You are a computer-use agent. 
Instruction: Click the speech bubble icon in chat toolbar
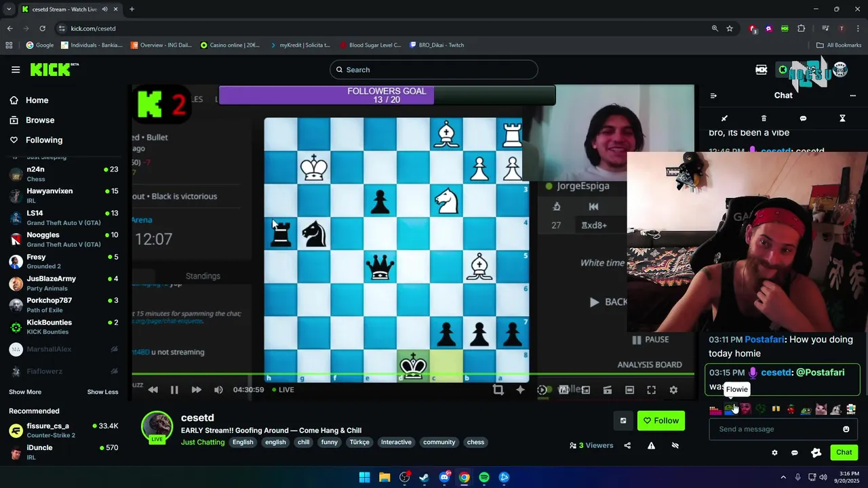pyautogui.click(x=803, y=119)
